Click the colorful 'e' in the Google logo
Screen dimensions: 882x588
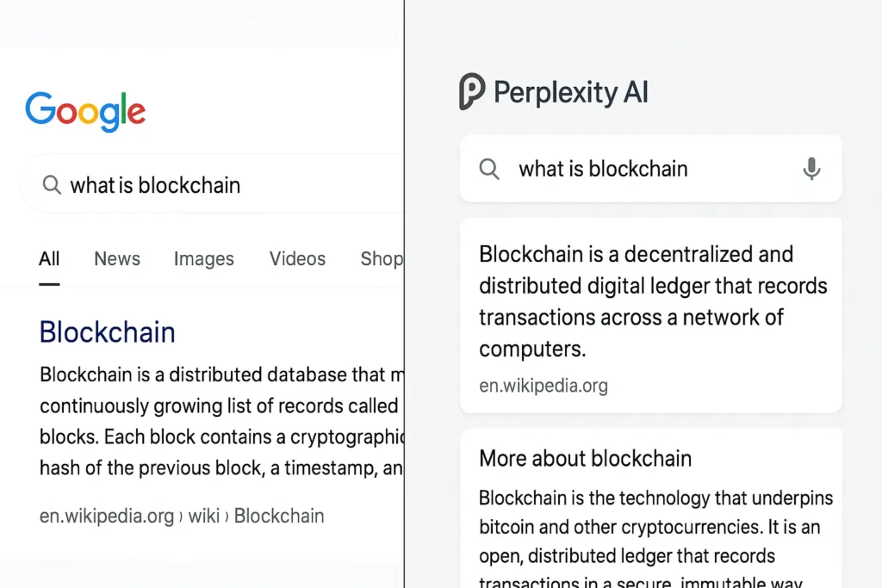[x=136, y=114]
